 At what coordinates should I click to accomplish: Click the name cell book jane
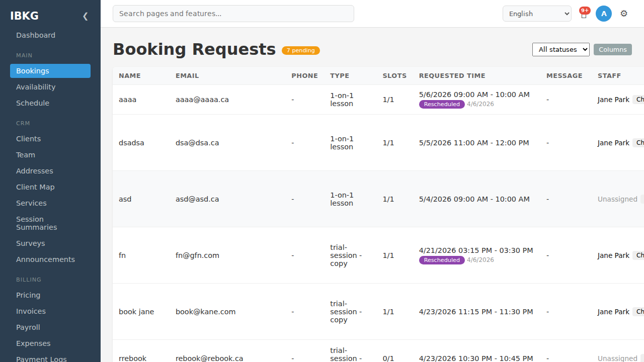click(x=136, y=312)
